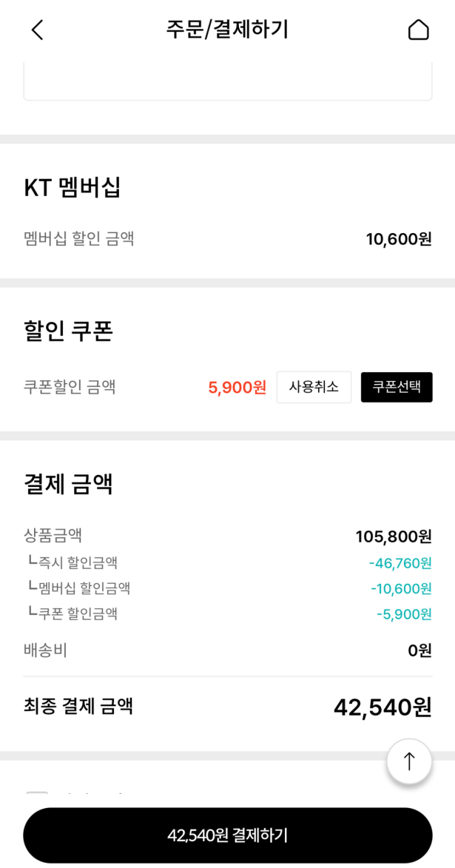Go to home via house icon
Image resolution: width=455 pixels, height=868 pixels.
click(418, 30)
